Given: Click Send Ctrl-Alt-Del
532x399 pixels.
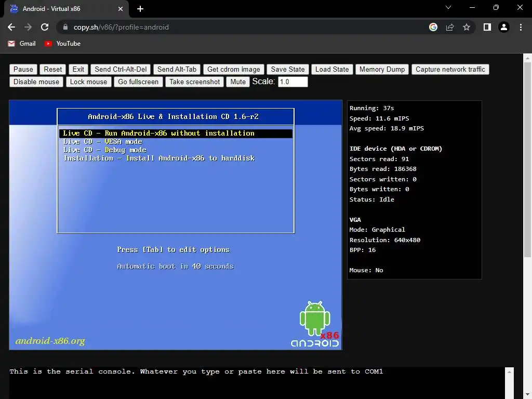Looking at the screenshot, I should (x=121, y=69).
